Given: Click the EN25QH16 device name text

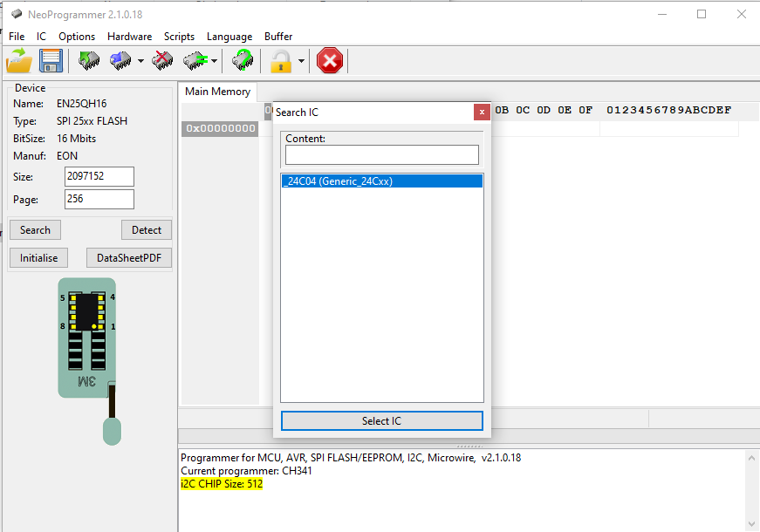Looking at the screenshot, I should pyautogui.click(x=81, y=104).
